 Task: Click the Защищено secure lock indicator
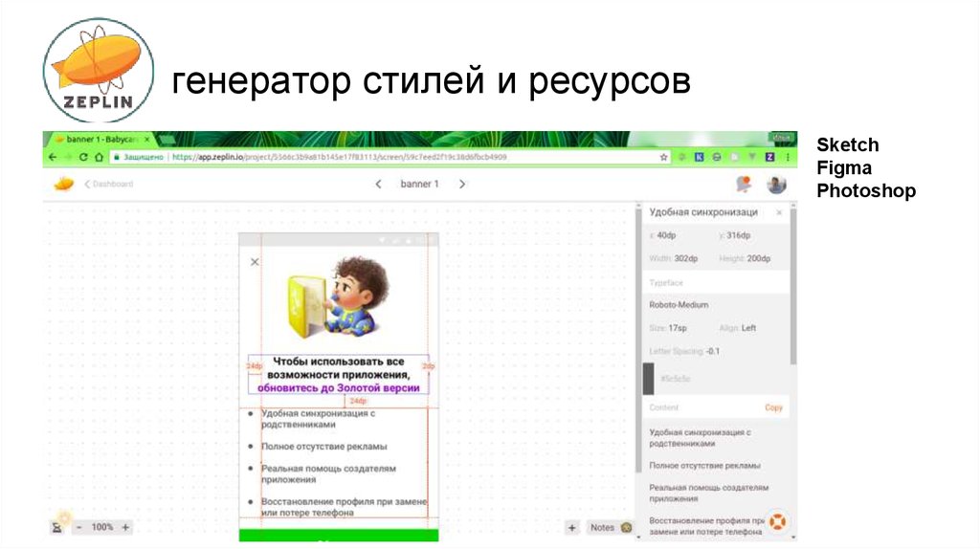[x=139, y=158]
